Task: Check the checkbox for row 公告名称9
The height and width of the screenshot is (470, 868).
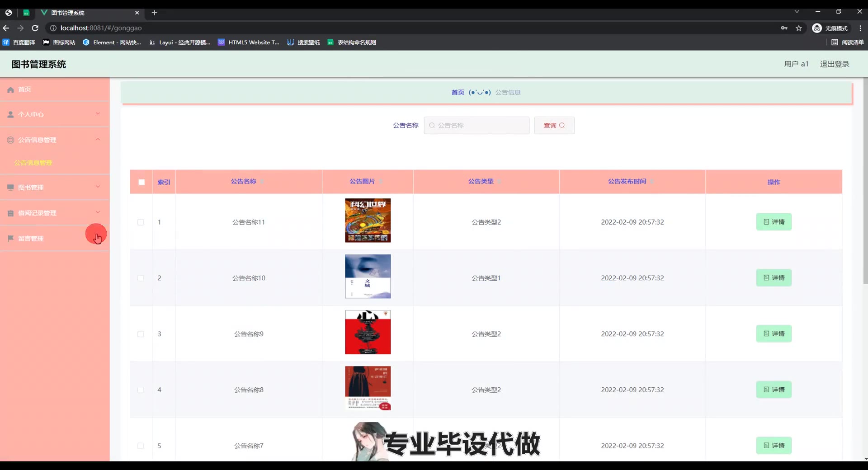Action: pos(141,334)
